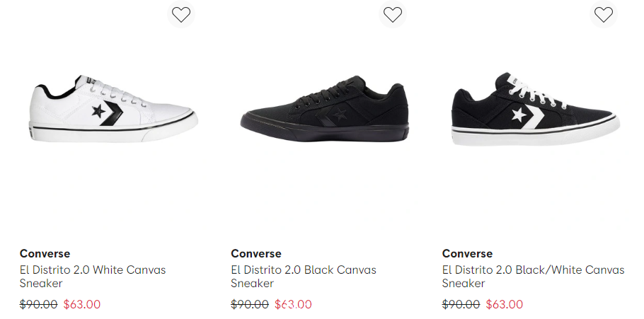Click star chevron logo on white sneaker
This screenshot has width=644, height=319.
(107, 112)
